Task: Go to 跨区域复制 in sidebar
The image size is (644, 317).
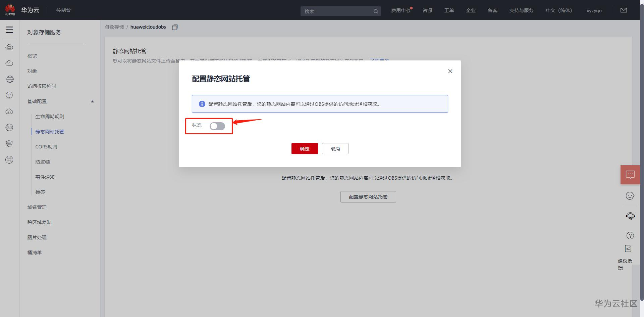Action: [39, 222]
